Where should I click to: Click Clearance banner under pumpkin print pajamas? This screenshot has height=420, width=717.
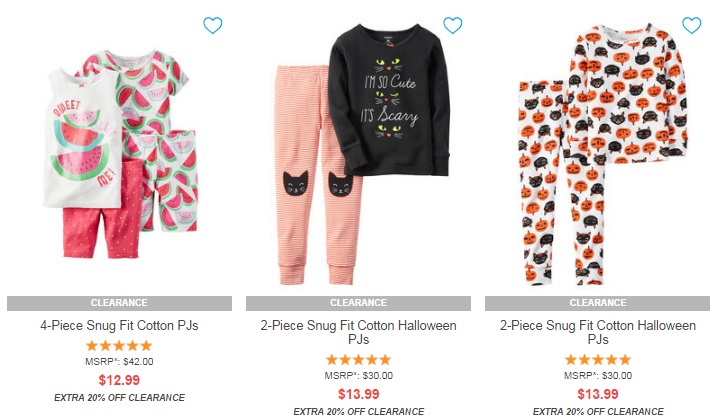pyautogui.click(x=598, y=302)
